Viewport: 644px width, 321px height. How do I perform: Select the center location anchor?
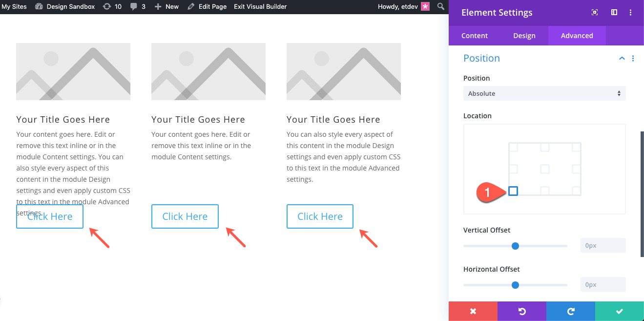[x=544, y=169]
